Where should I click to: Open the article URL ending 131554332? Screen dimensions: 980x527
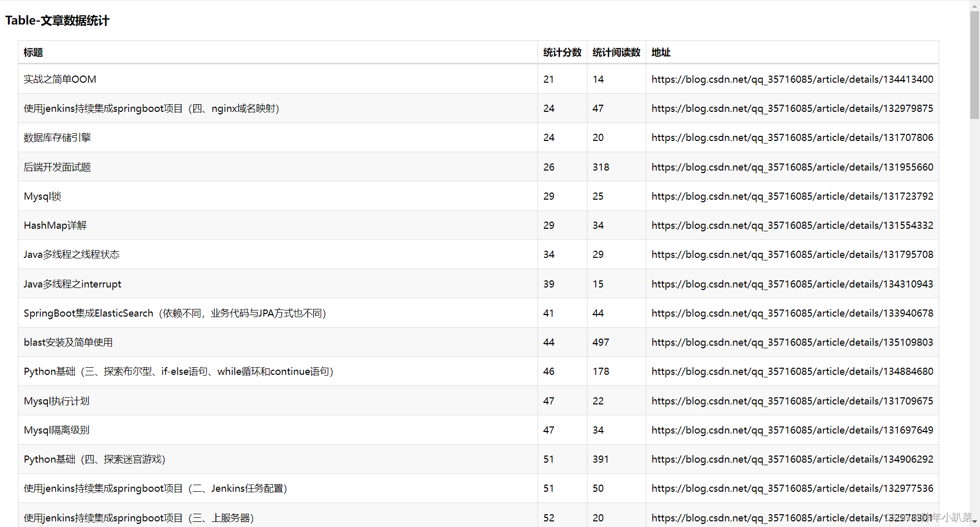(x=792, y=225)
